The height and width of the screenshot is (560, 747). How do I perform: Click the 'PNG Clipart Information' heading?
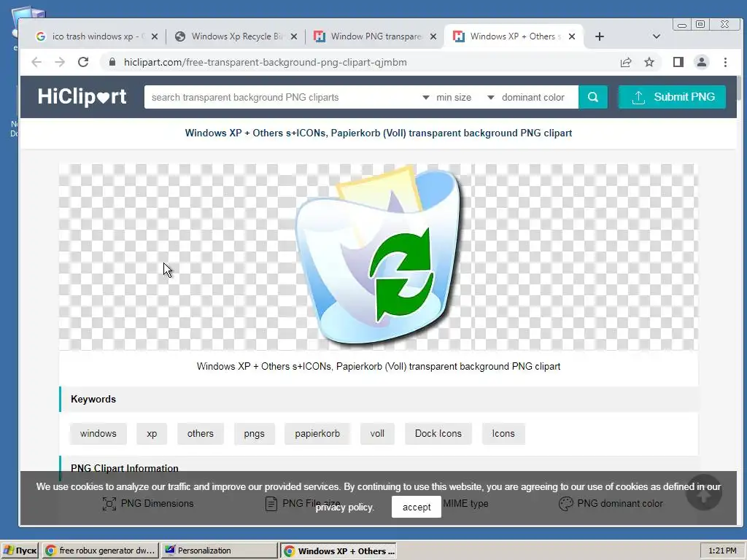click(124, 468)
